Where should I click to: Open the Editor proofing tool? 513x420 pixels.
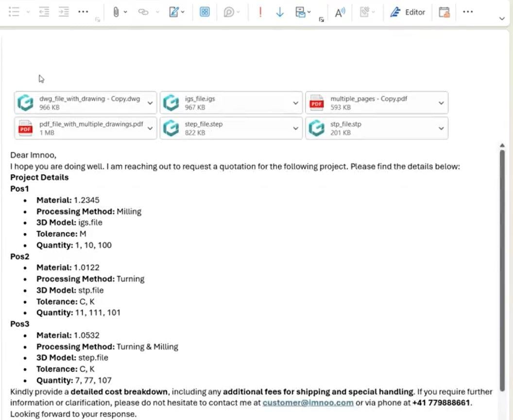(x=408, y=12)
